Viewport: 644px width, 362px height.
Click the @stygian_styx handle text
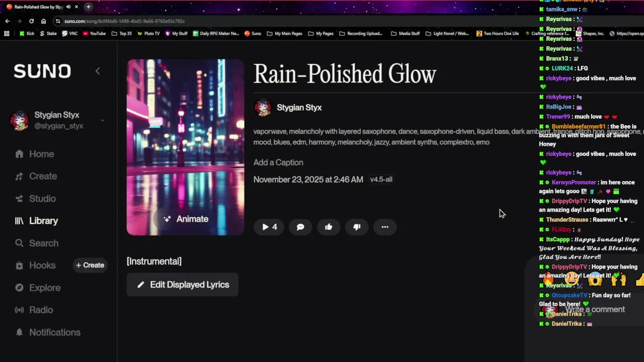tap(59, 126)
